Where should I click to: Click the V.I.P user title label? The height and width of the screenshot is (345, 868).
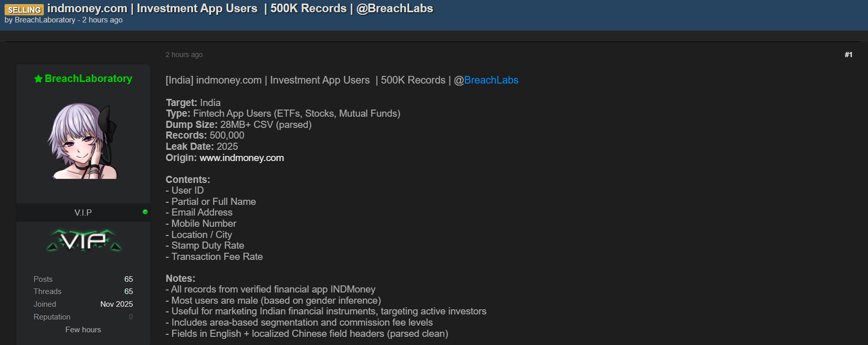click(x=83, y=213)
